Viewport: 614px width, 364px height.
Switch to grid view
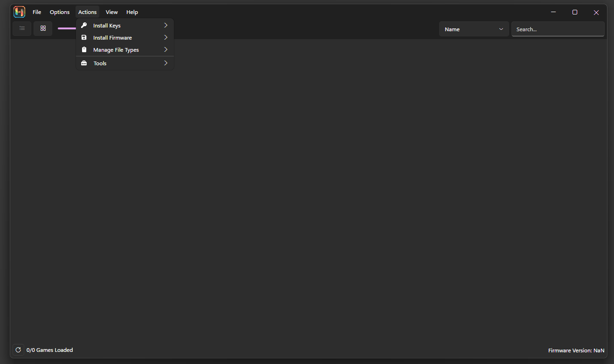coord(42,28)
